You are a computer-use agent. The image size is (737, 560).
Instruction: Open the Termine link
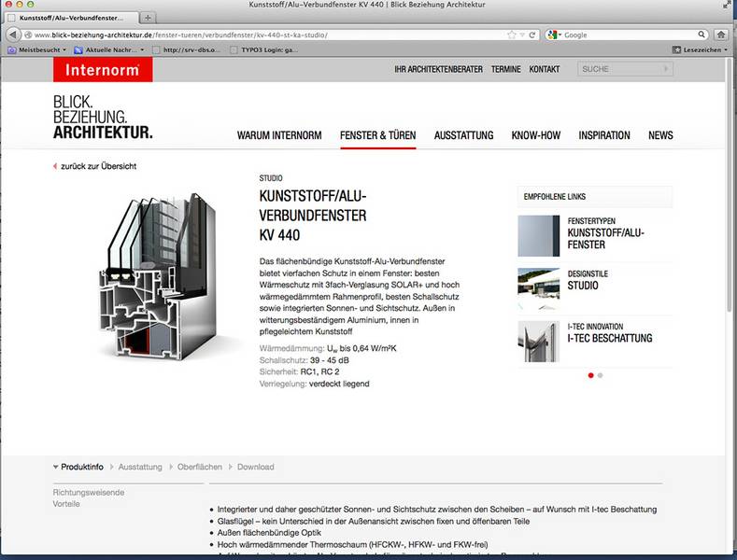coord(505,69)
